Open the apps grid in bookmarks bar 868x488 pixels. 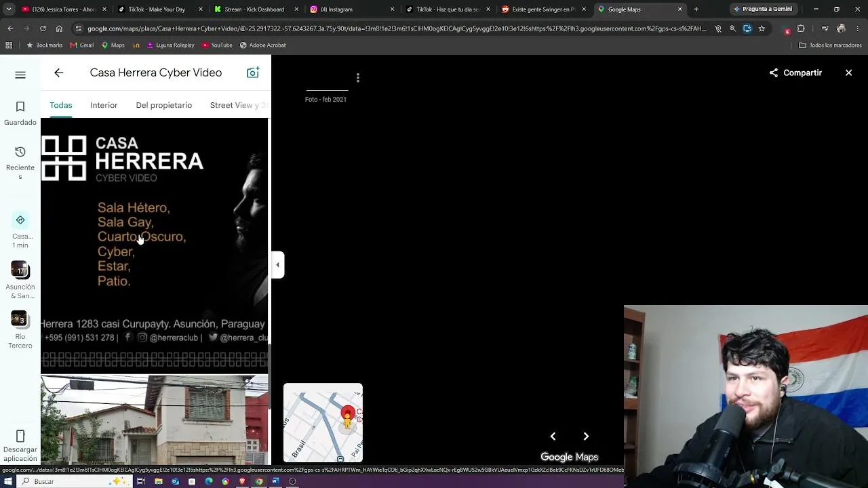9,45
